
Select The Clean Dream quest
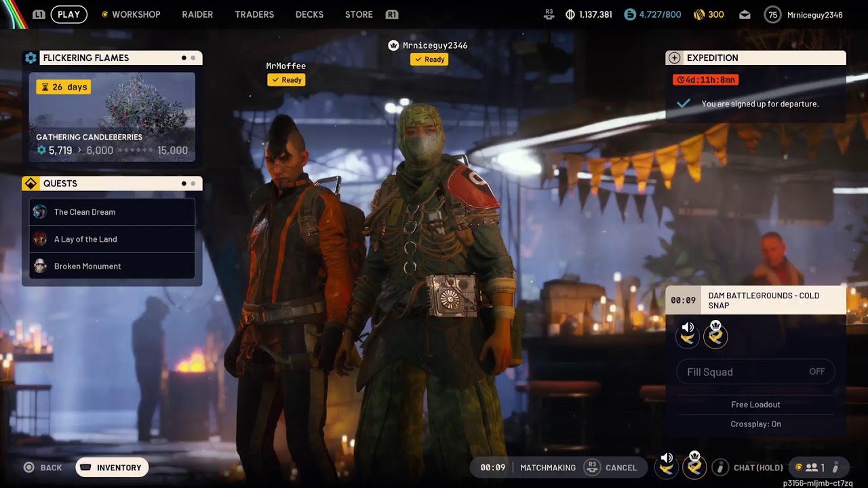(x=112, y=212)
